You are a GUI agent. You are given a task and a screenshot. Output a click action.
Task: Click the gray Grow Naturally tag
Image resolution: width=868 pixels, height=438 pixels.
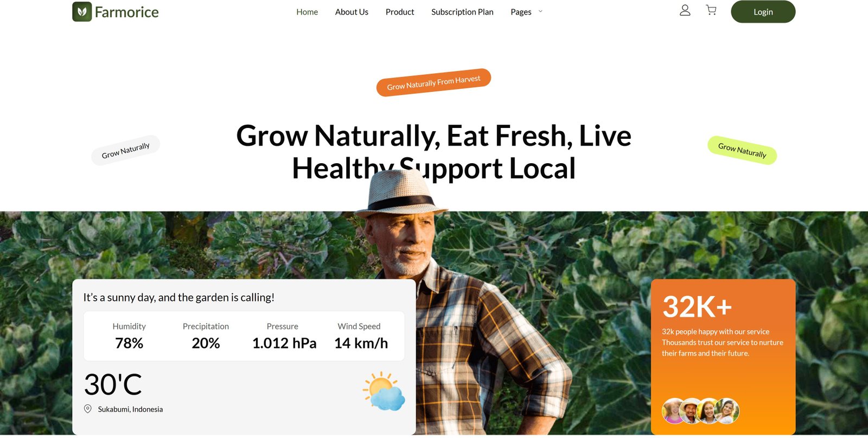click(x=126, y=150)
